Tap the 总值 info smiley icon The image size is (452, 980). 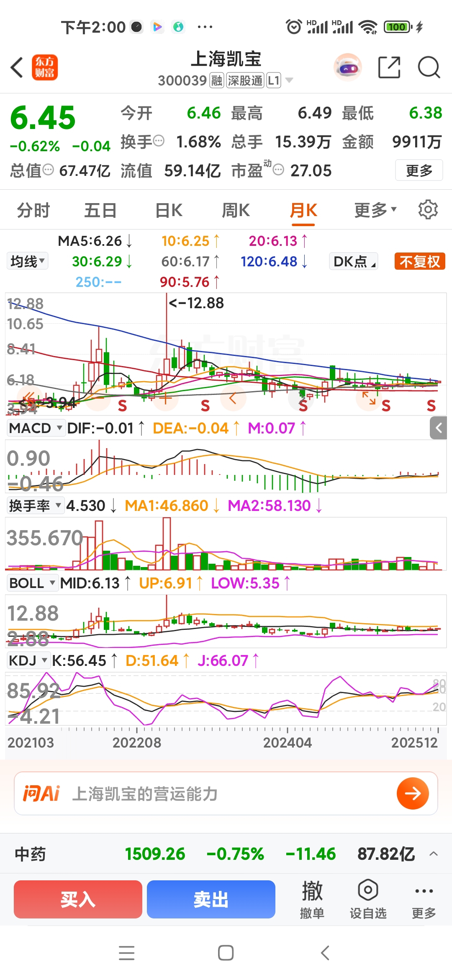point(48,170)
